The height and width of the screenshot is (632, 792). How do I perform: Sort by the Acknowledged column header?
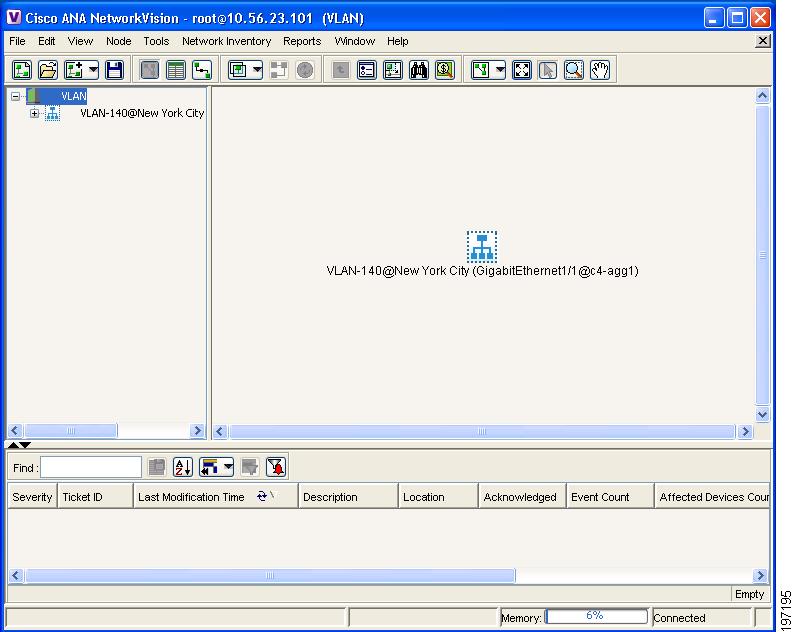coord(523,497)
